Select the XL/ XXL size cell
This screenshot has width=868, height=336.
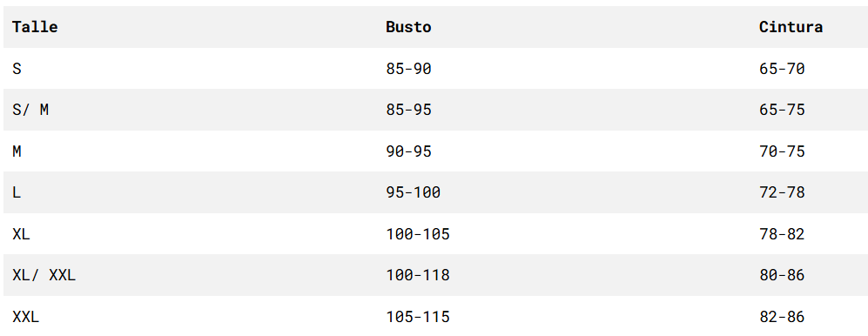click(44, 275)
